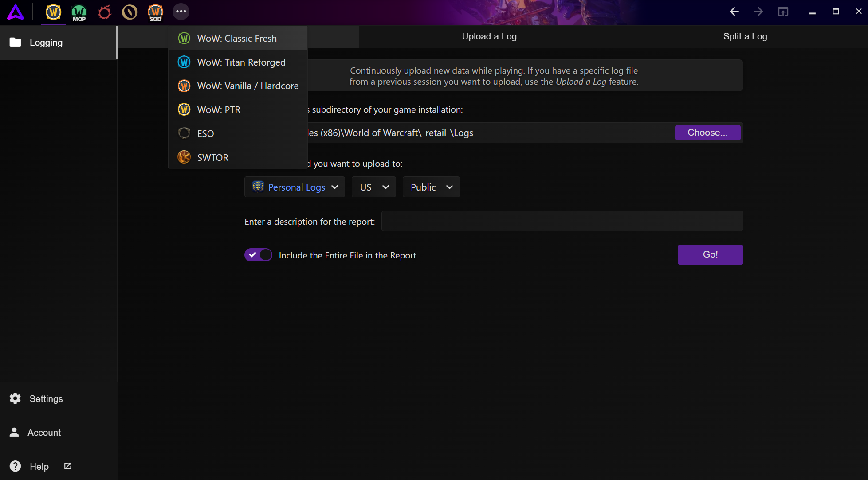Open the Upload a Log tab
This screenshot has height=480, width=868.
(x=489, y=36)
